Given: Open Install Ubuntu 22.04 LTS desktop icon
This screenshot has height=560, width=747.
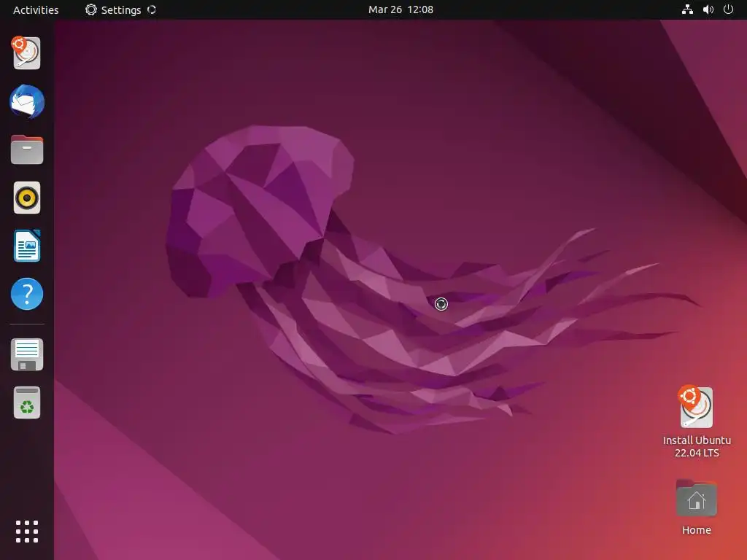Looking at the screenshot, I should [x=697, y=421].
